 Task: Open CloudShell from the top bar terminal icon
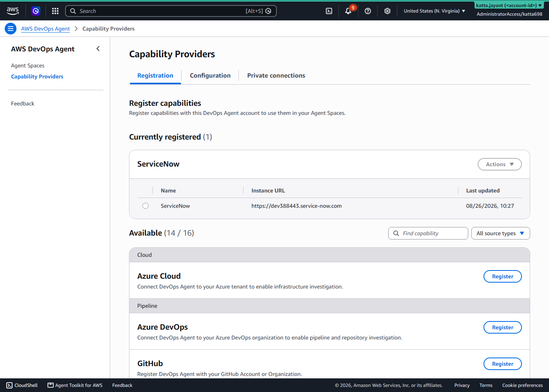click(329, 11)
